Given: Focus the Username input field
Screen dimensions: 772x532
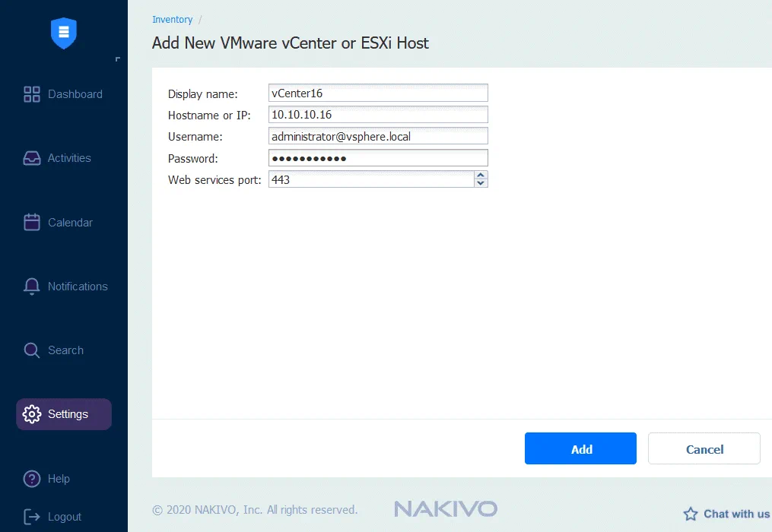Looking at the screenshot, I should pos(377,137).
